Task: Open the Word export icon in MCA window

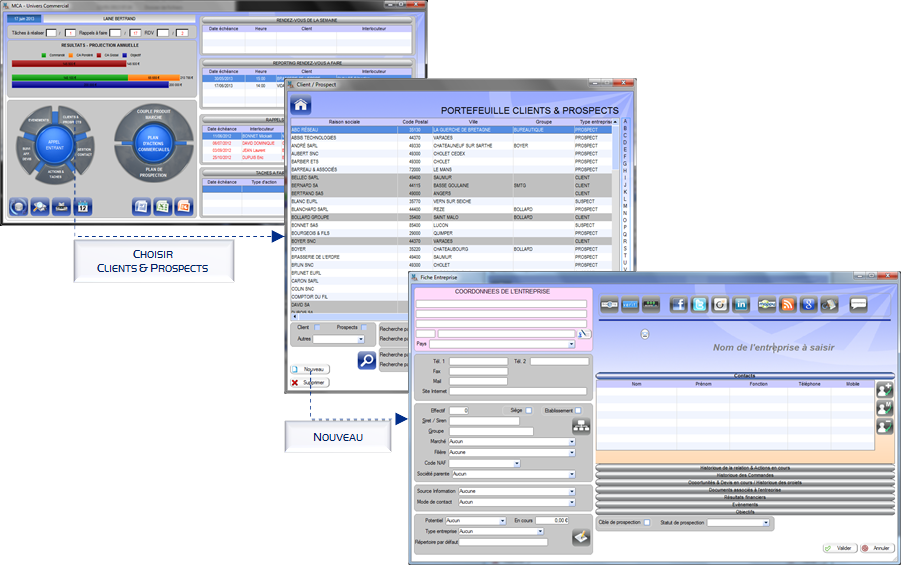Action: pyautogui.click(x=141, y=206)
